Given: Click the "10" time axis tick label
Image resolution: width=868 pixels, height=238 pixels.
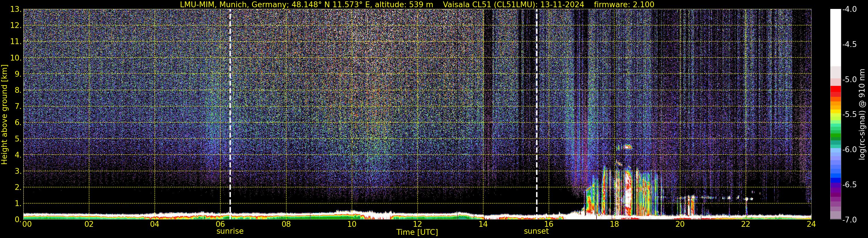Looking at the screenshot, I should 352,224.
